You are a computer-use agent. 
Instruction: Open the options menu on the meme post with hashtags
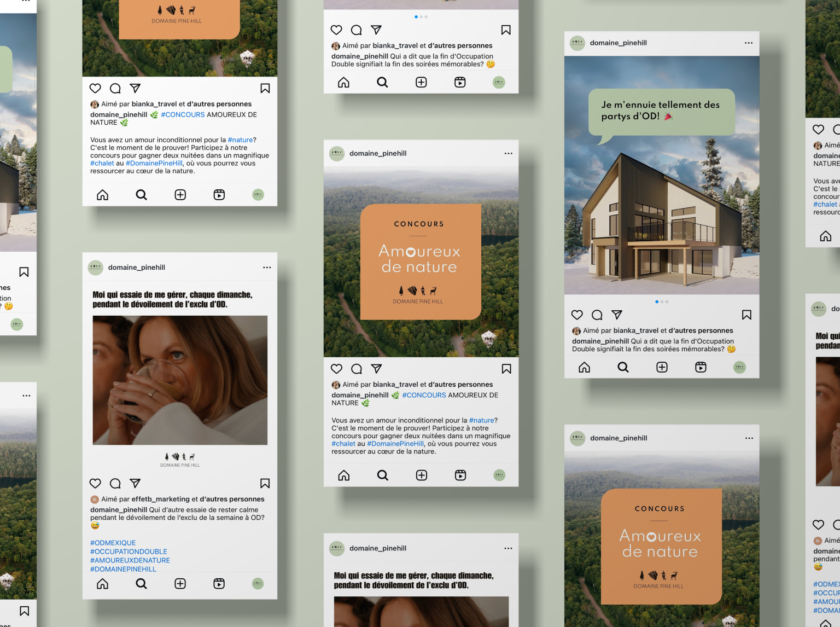tap(267, 268)
